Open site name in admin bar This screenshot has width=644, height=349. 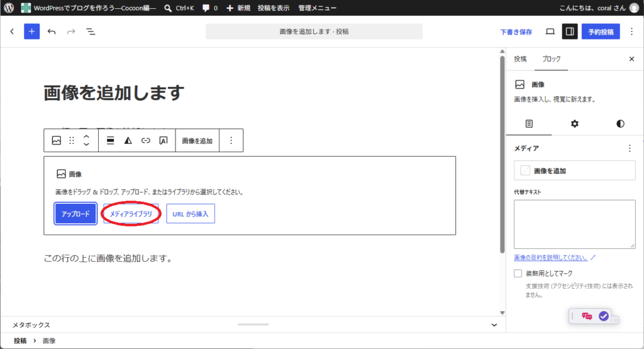click(x=89, y=8)
